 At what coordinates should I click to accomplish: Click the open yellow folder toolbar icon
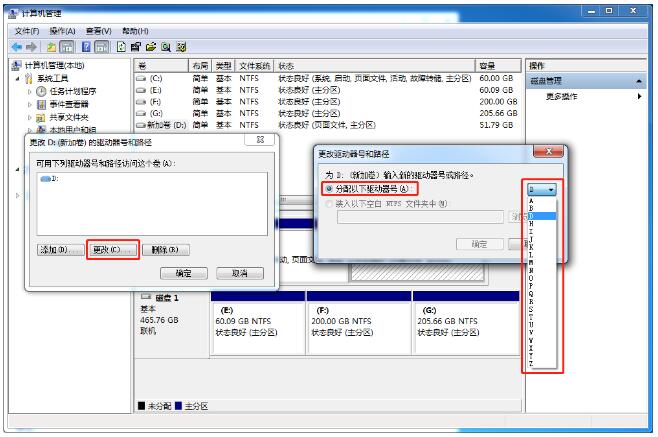coord(151,47)
